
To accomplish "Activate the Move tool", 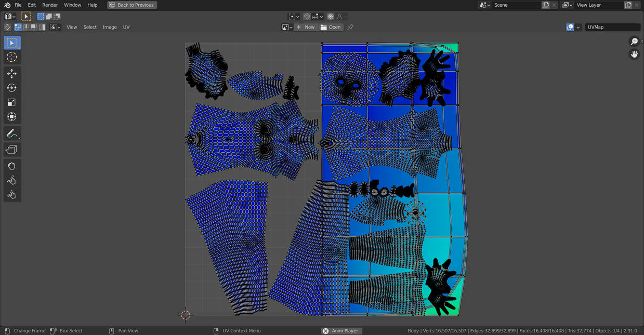I will [x=12, y=74].
